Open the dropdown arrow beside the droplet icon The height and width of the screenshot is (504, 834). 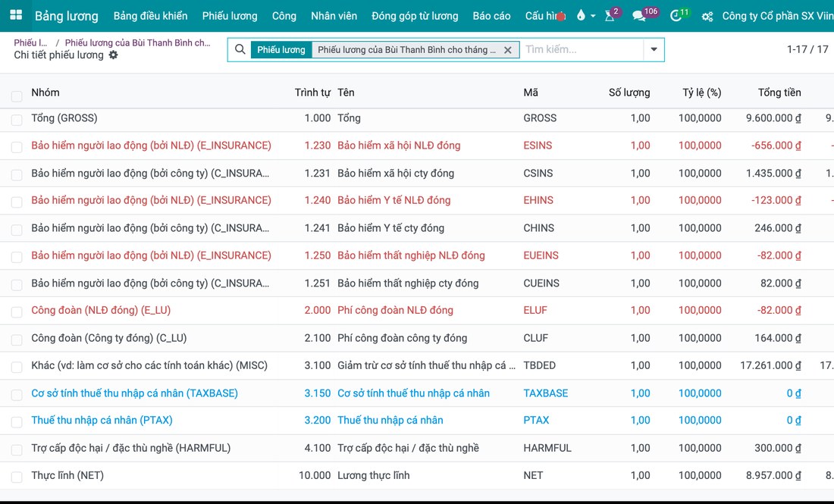[x=593, y=16]
